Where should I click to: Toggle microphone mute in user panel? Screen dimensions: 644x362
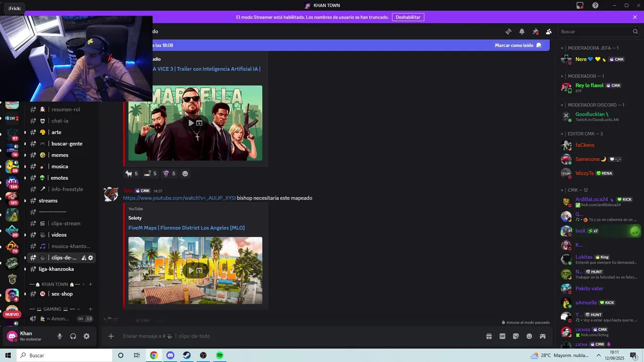click(59, 336)
